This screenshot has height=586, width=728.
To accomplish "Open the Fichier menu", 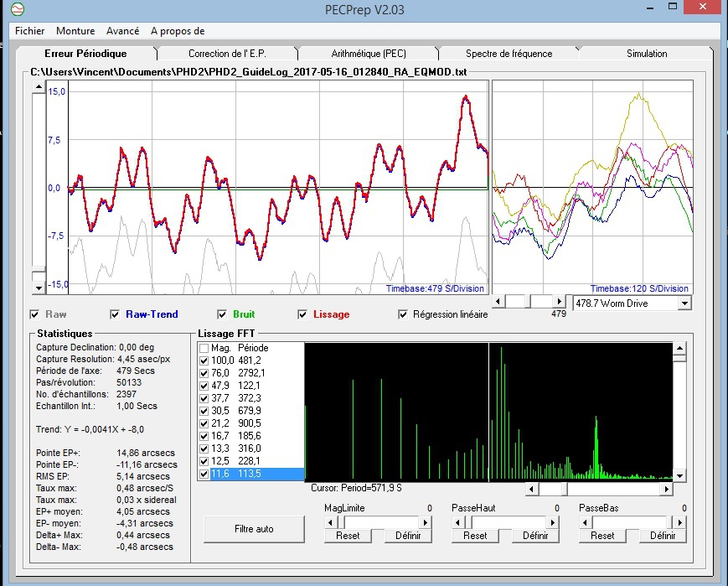I will coord(29,31).
